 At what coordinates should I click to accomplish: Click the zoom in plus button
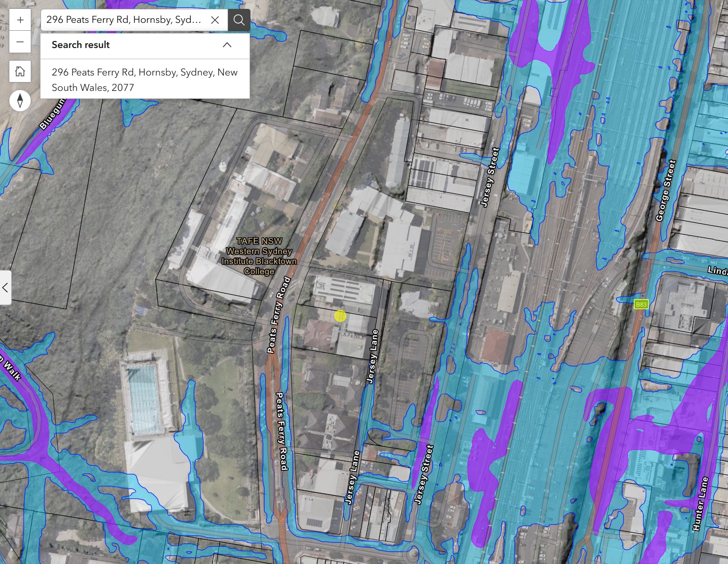20,20
